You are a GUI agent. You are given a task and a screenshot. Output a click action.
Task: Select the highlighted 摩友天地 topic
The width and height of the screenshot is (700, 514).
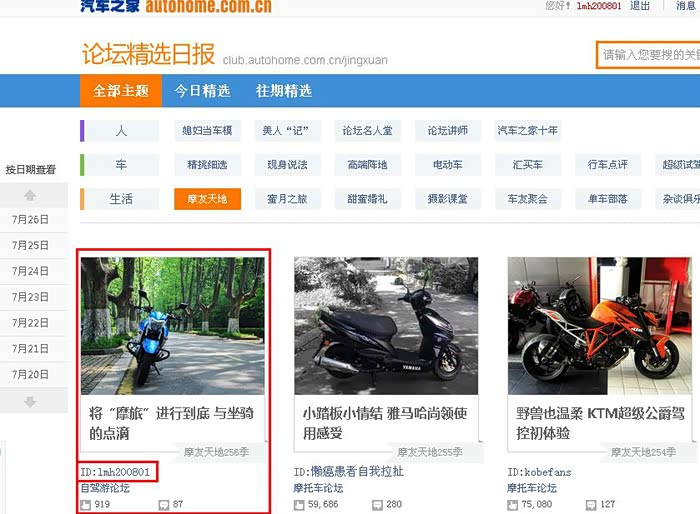pos(208,199)
